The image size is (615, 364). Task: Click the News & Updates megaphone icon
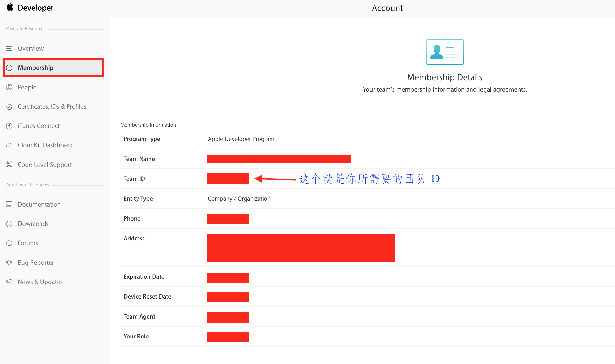tap(9, 282)
